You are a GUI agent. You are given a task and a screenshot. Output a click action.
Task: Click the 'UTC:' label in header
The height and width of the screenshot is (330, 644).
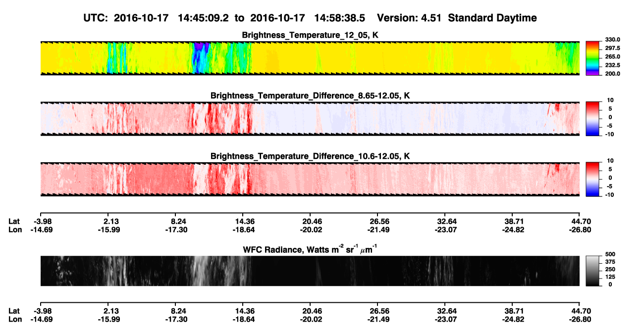97,18
